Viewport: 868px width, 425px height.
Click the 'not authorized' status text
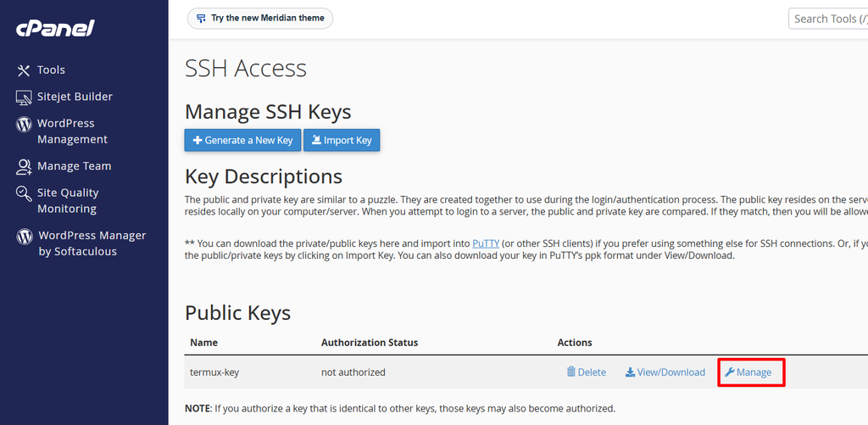(353, 372)
